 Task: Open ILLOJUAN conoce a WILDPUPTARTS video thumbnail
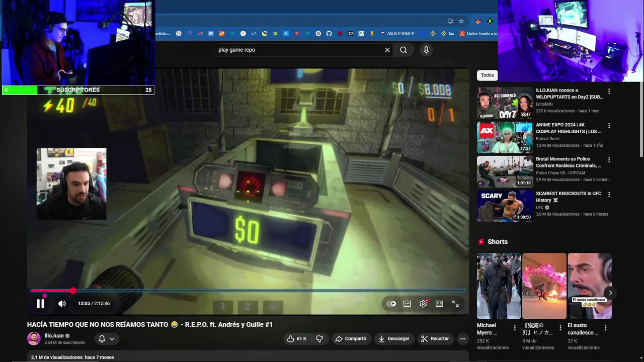click(x=505, y=103)
